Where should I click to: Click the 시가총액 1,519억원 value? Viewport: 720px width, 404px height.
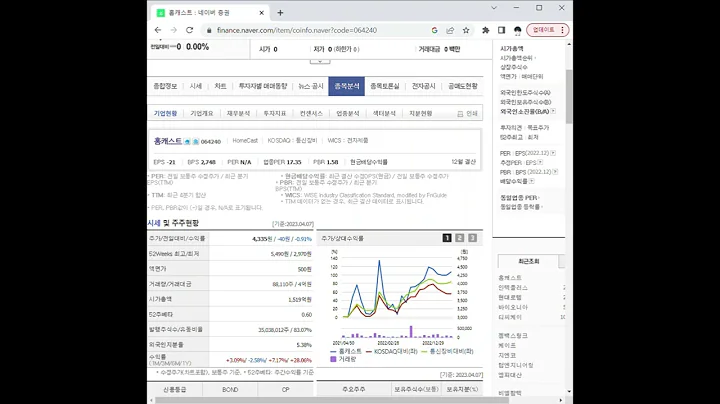(x=300, y=299)
